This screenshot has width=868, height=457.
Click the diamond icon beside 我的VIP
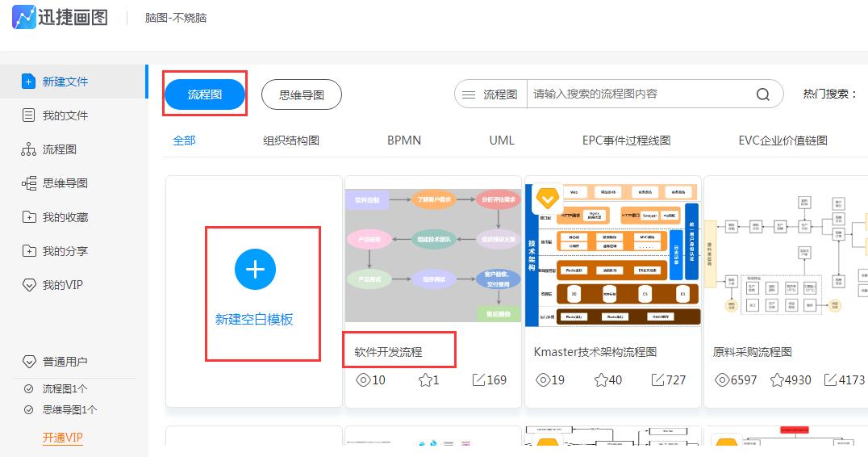29,285
